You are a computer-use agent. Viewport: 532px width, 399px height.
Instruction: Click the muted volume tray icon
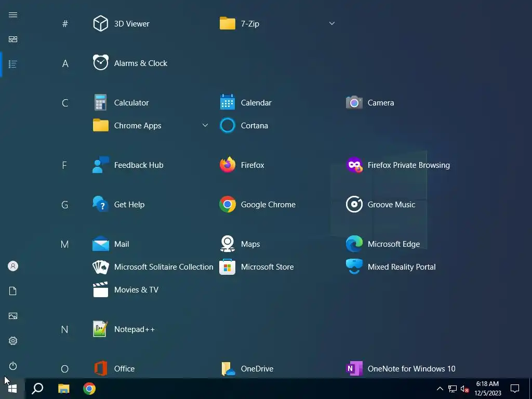click(464, 389)
